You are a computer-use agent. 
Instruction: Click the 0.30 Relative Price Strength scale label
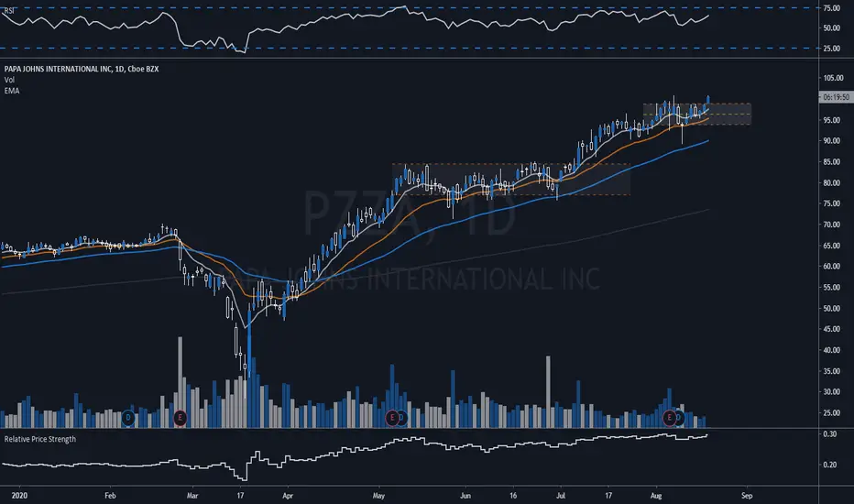point(829,434)
